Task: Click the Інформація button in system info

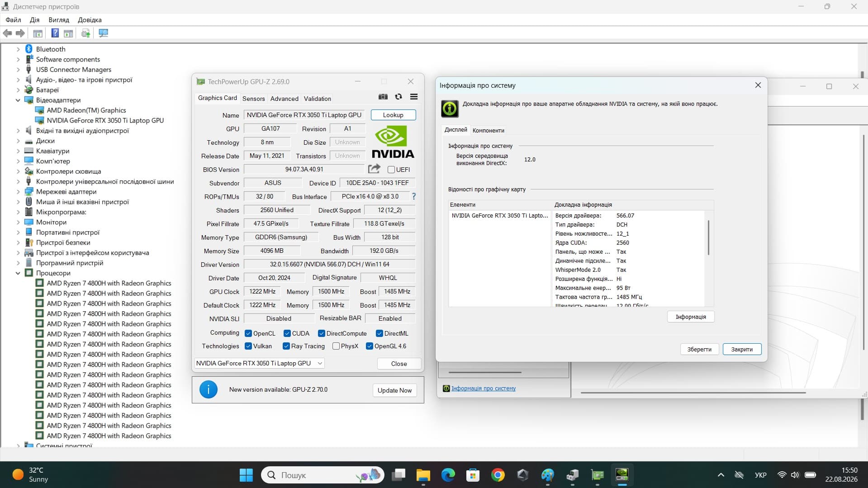Action: pyautogui.click(x=691, y=317)
